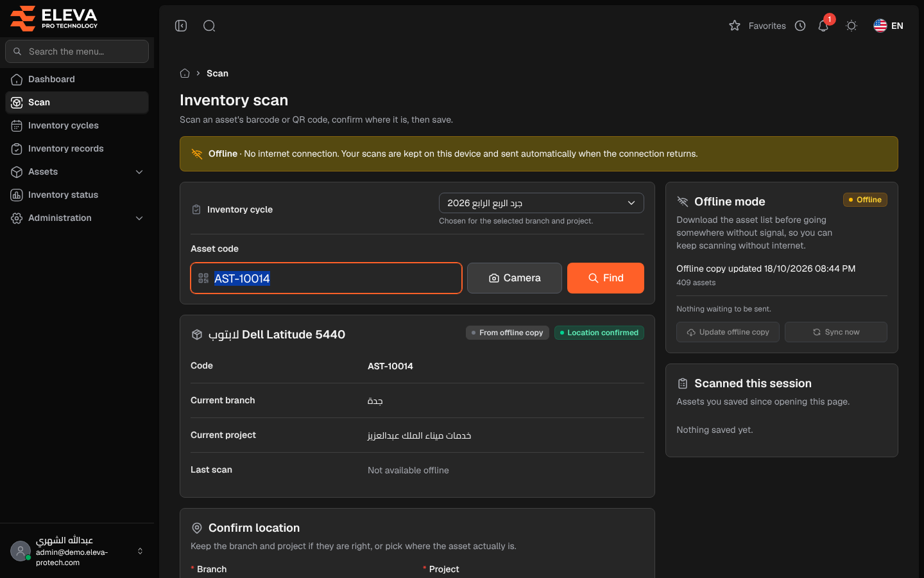This screenshot has height=578, width=924.
Task: Click the ELEVA Pro Technology logo
Action: pyautogui.click(x=54, y=18)
